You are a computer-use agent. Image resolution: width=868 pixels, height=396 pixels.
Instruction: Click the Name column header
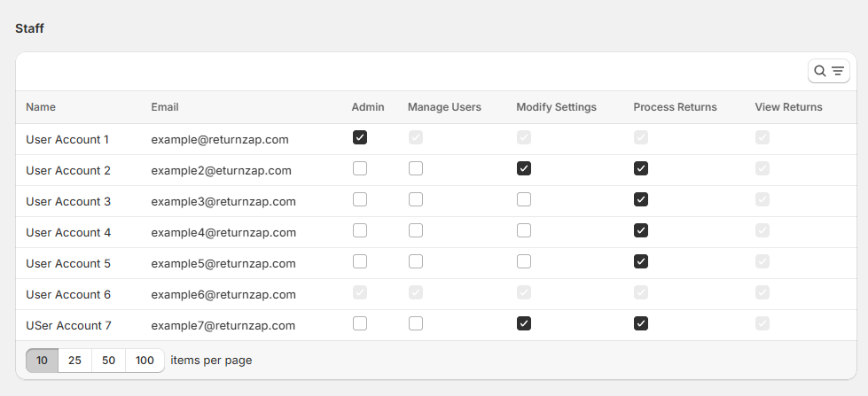(x=41, y=107)
